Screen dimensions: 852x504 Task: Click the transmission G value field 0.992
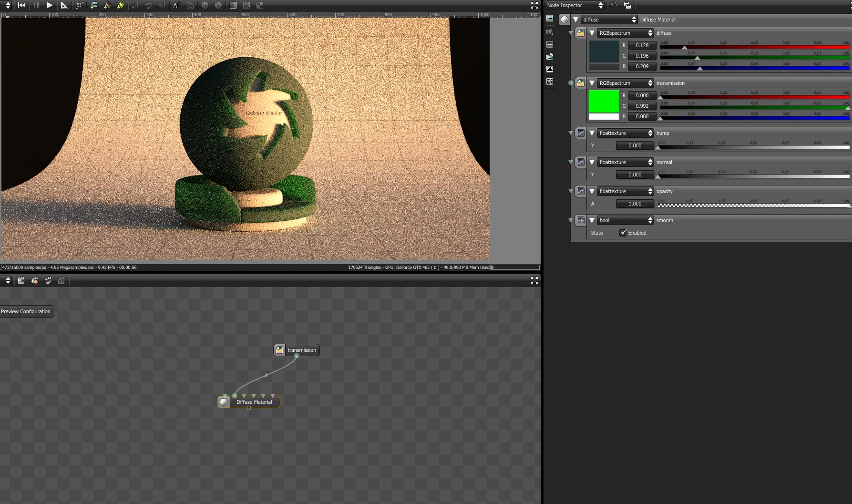click(642, 106)
